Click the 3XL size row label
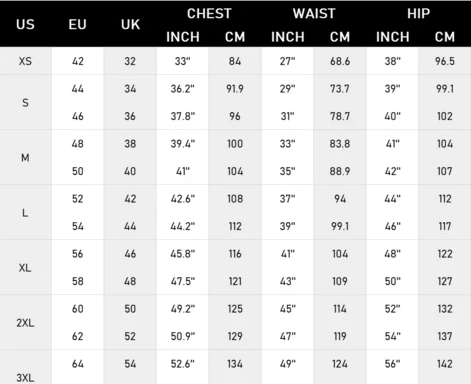The image size is (471, 384). [x=25, y=378]
